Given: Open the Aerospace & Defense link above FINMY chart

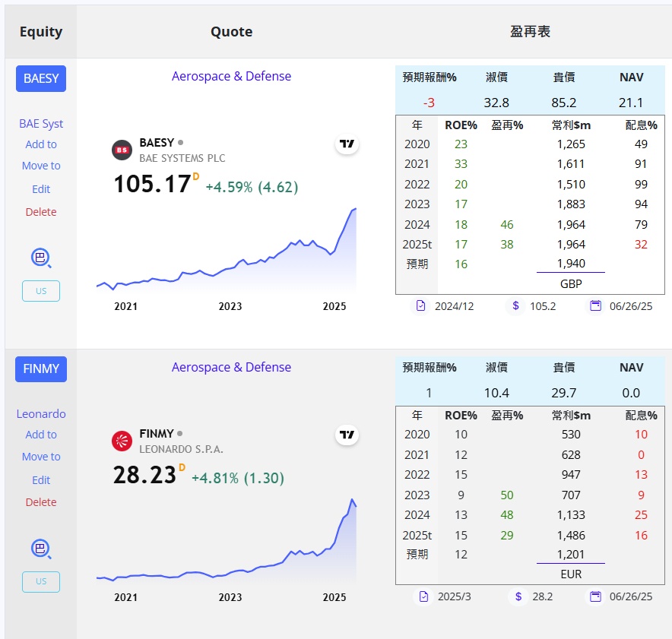Looking at the screenshot, I should (231, 367).
